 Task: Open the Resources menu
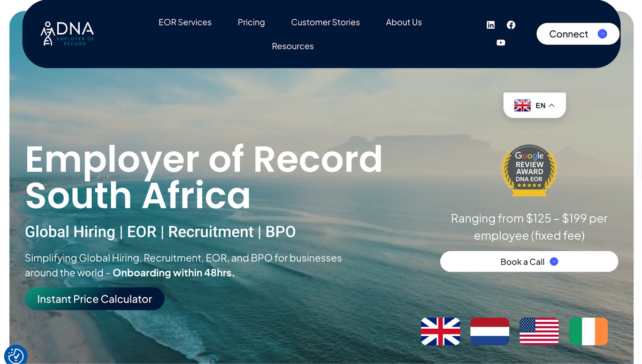coord(293,47)
